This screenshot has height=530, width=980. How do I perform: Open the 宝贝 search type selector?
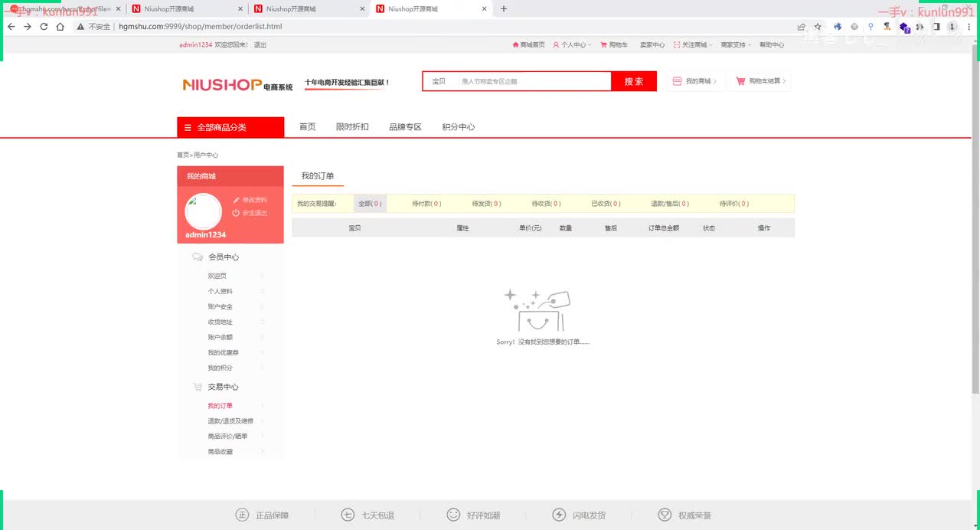pyautogui.click(x=439, y=81)
